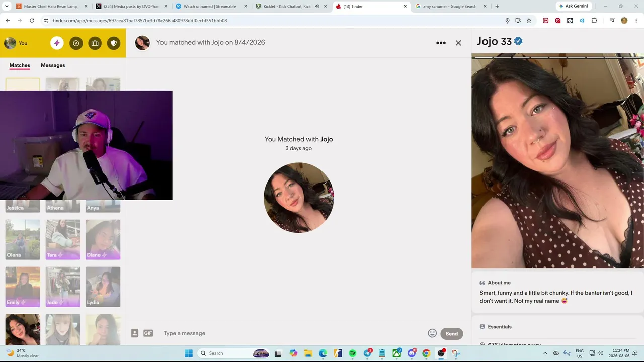Switch to the Matches tab
644x362 pixels.
point(20,65)
